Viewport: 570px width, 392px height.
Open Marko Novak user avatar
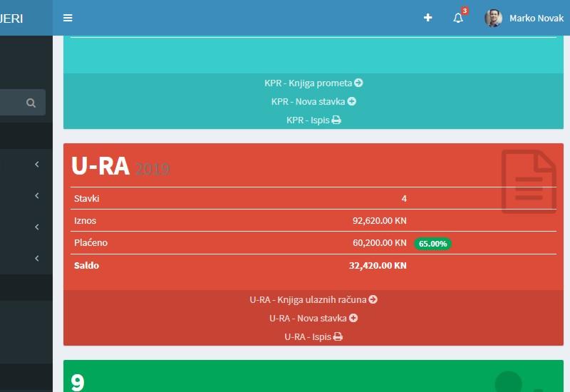pyautogui.click(x=493, y=18)
